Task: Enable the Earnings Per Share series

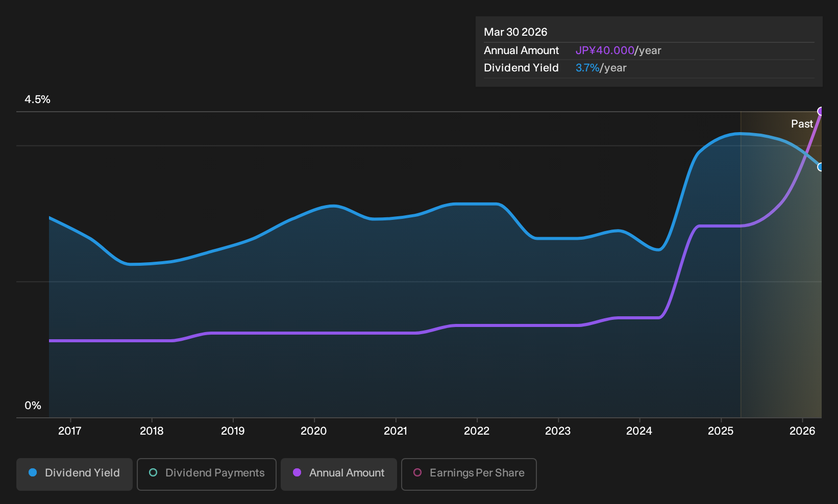Action: [469, 474]
